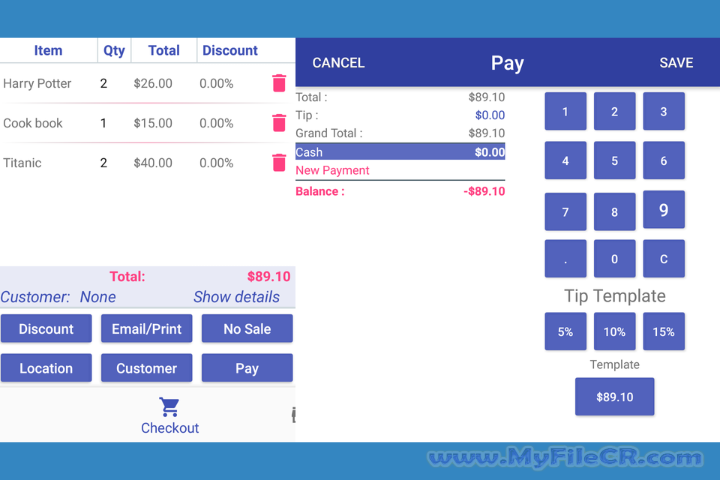The width and height of the screenshot is (720, 480).
Task: Click the Discount column header
Action: click(x=230, y=51)
